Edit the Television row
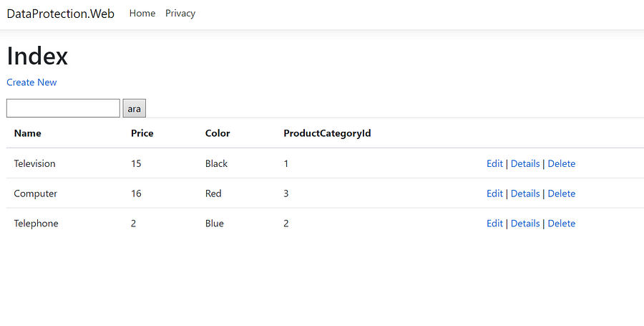 tap(494, 163)
